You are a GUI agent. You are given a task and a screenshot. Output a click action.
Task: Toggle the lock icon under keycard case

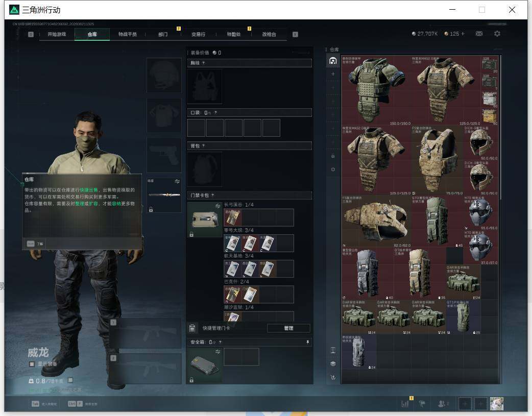(x=191, y=234)
